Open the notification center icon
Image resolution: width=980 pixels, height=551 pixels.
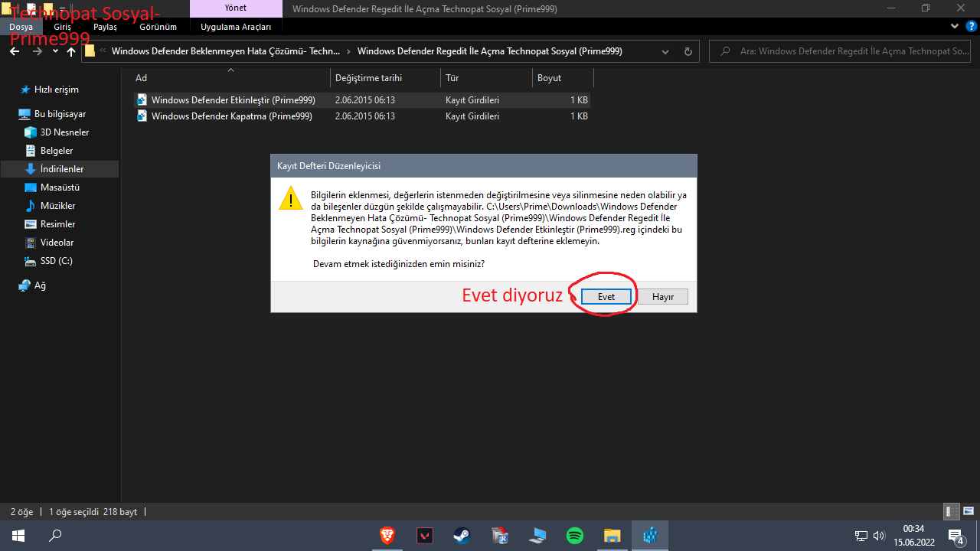tap(956, 536)
